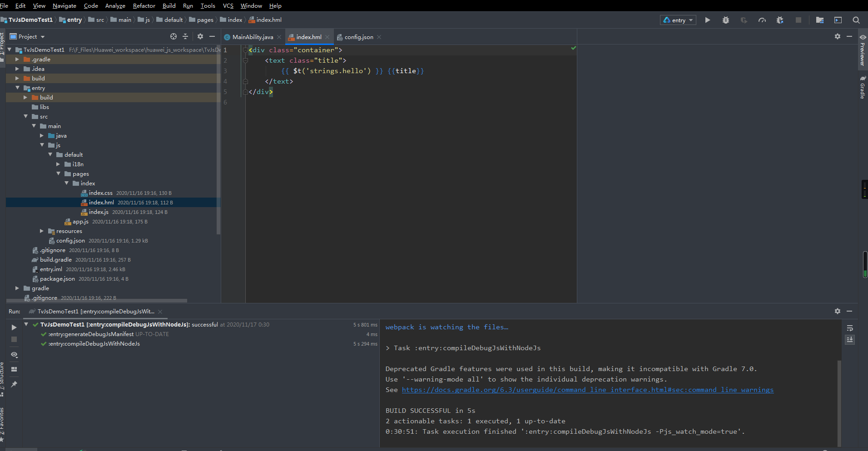Select entry.iml in project tree
This screenshot has width=868, height=451.
tap(51, 269)
